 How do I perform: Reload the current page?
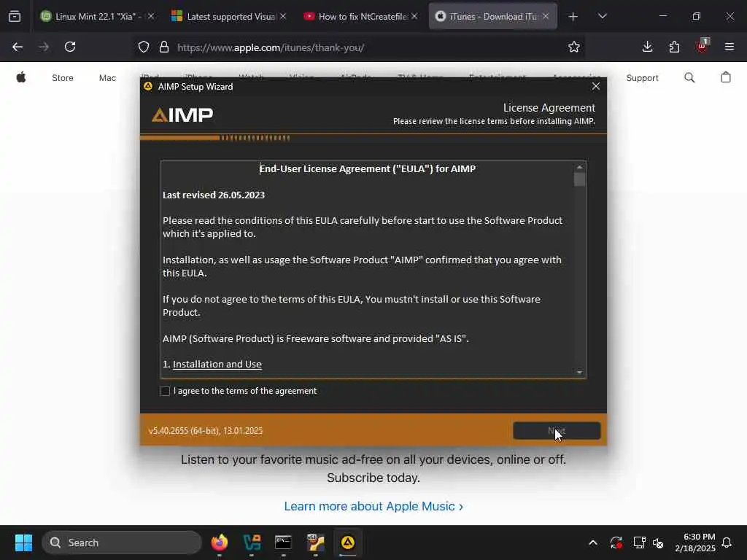(70, 47)
